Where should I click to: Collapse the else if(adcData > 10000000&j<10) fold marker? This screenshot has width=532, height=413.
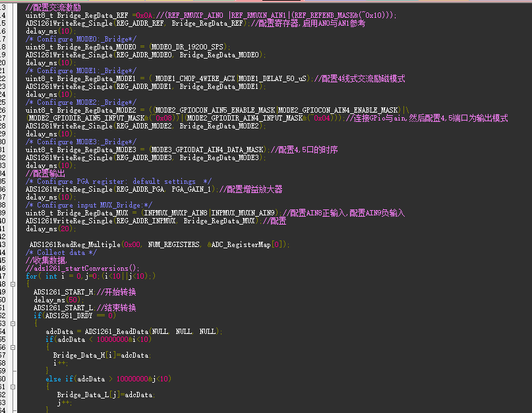(x=13, y=387)
